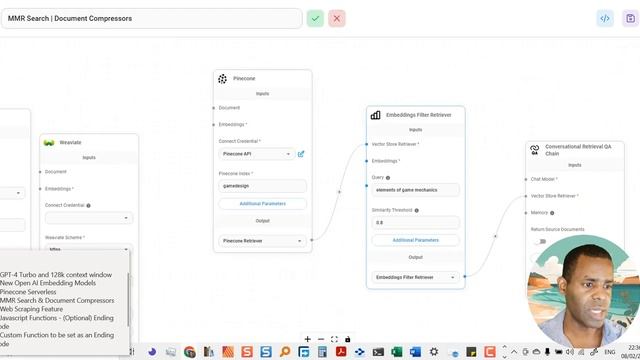Show info for Similarity Threshold field
The width and height of the screenshot is (640, 360).
(x=416, y=210)
